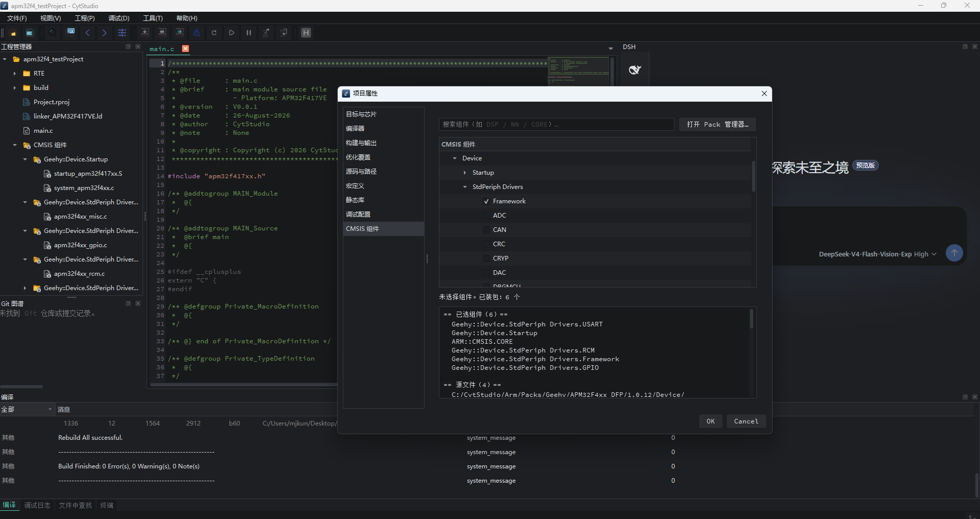The image size is (980, 519).
Task: Open the 文件(F) menu
Action: pos(17,18)
